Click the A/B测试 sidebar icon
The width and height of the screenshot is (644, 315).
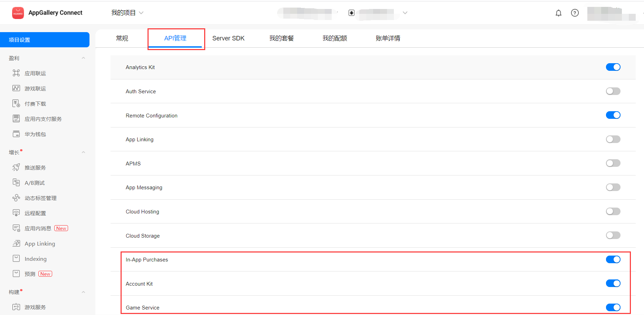point(16,182)
